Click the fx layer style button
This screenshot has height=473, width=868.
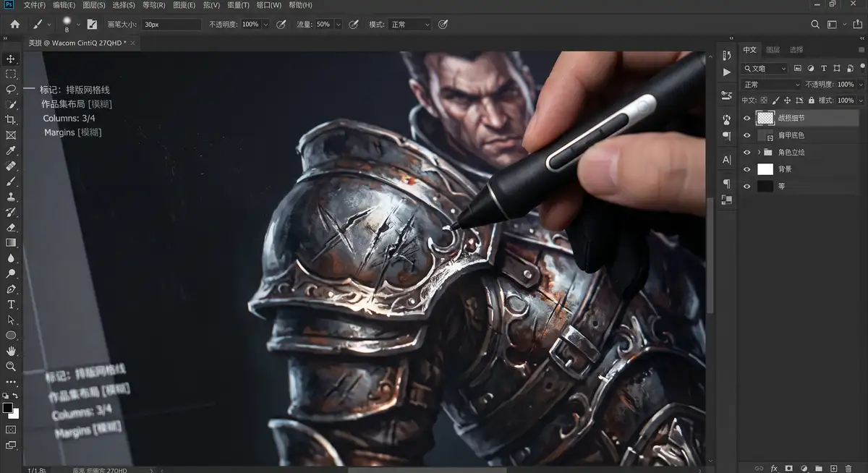click(773, 468)
